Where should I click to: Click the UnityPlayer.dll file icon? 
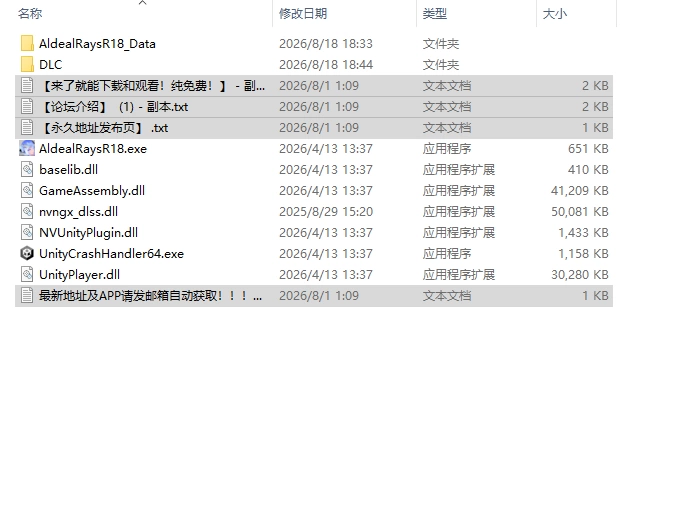(x=27, y=275)
